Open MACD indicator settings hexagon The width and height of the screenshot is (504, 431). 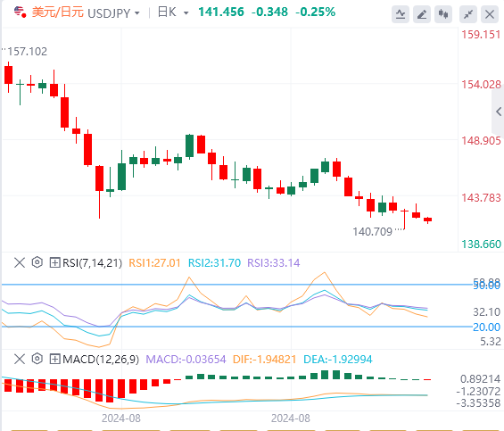tap(37, 359)
